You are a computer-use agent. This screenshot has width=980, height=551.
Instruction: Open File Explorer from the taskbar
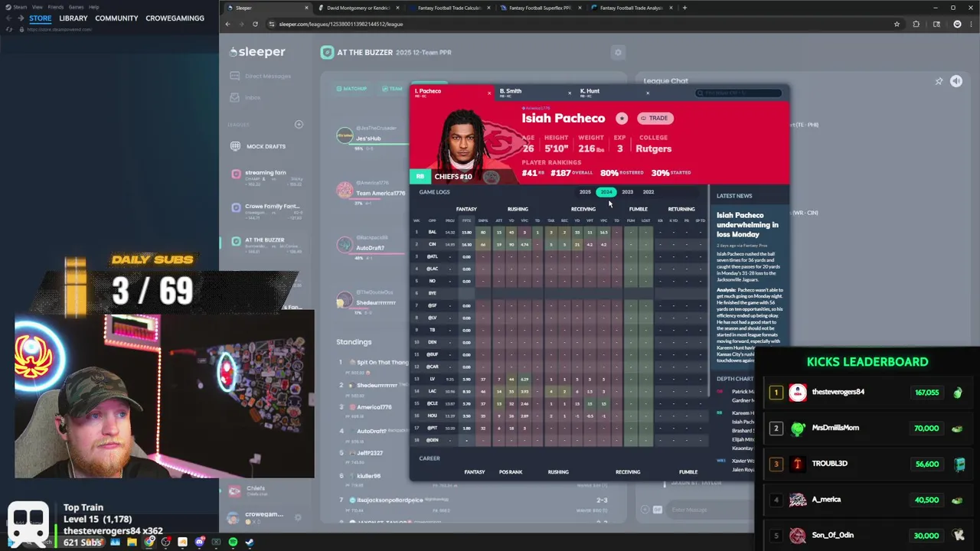pos(132,542)
